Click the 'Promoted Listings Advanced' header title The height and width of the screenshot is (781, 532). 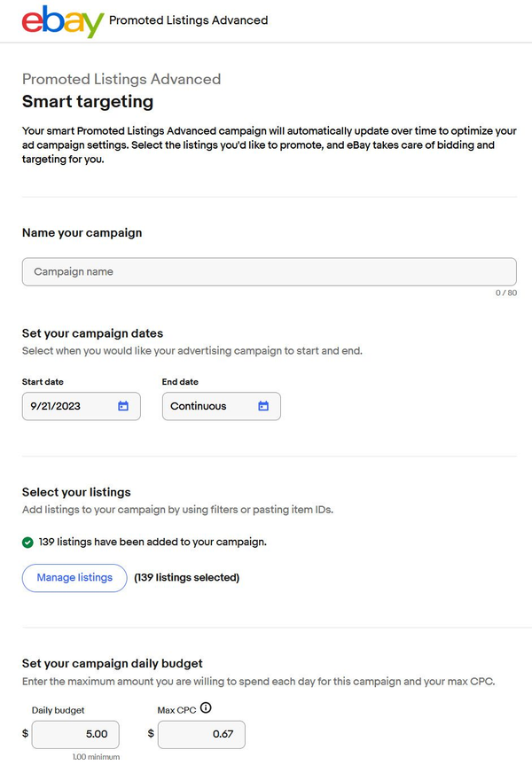pos(188,20)
